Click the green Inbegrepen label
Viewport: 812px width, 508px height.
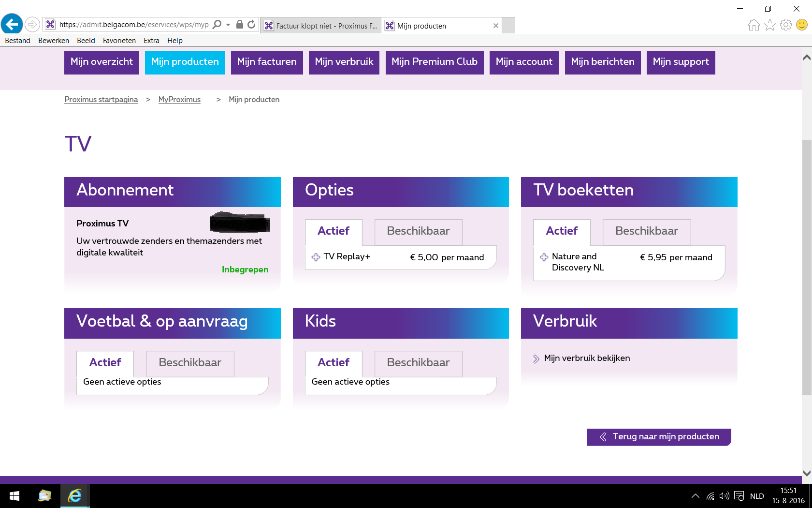pyautogui.click(x=245, y=269)
